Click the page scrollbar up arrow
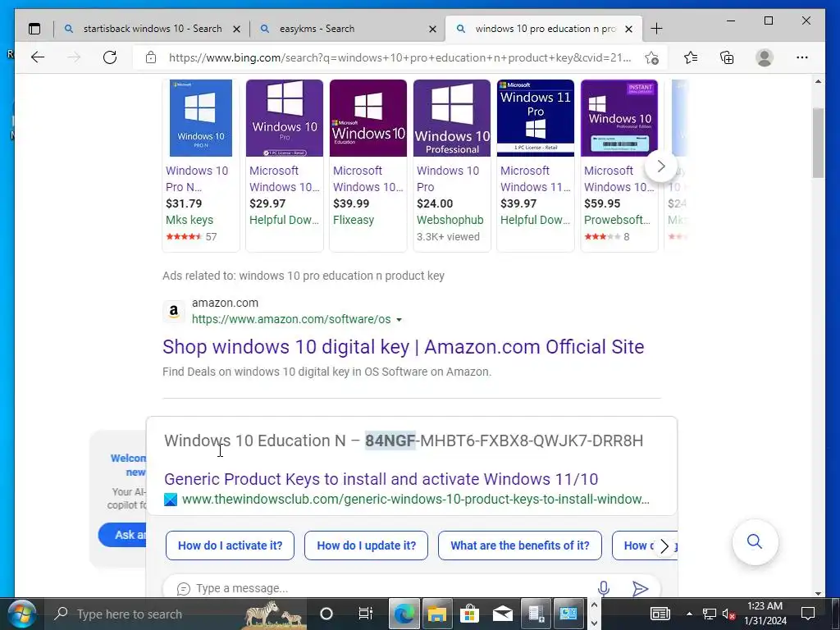Screen dimensions: 840x630 818,81
